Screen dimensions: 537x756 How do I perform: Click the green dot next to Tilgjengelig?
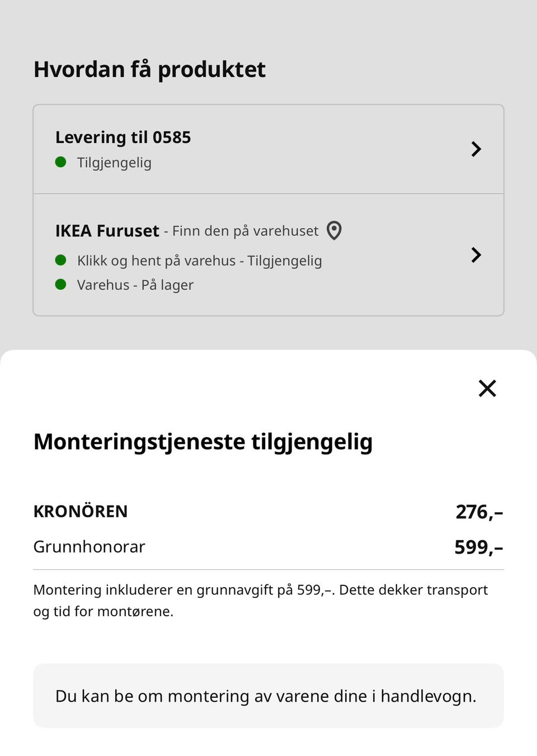[61, 162]
